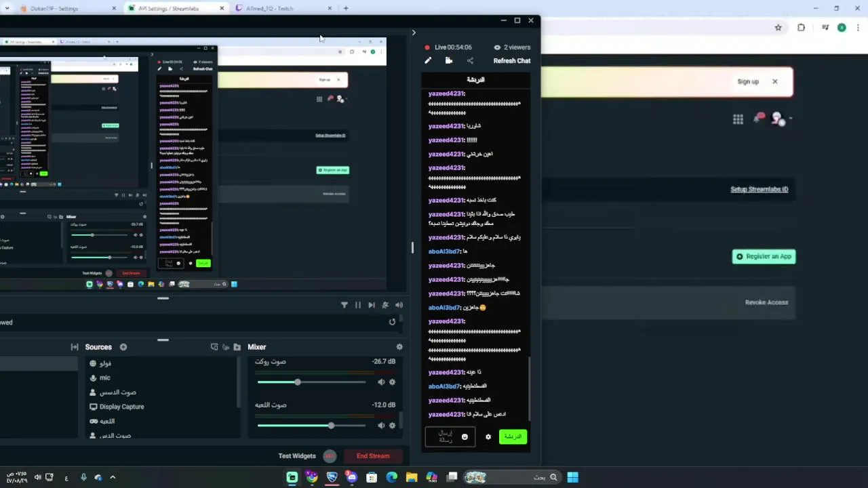Select the mic source
868x488 pixels.
100,378
